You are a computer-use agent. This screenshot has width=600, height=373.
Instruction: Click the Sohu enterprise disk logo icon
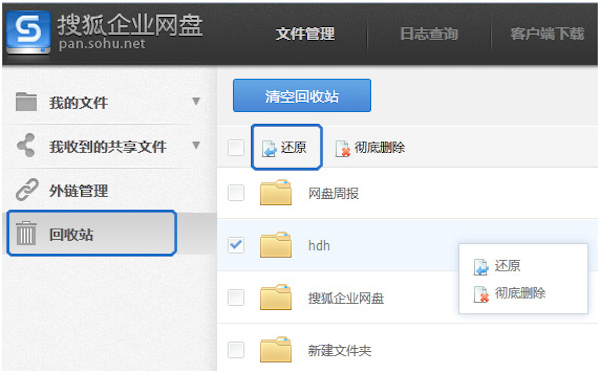(x=28, y=32)
